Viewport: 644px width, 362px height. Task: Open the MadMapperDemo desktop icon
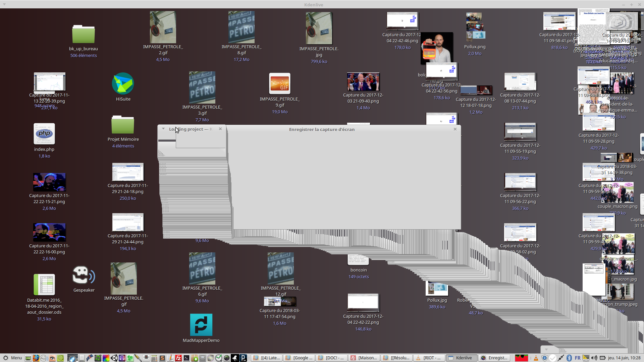pos(201,325)
